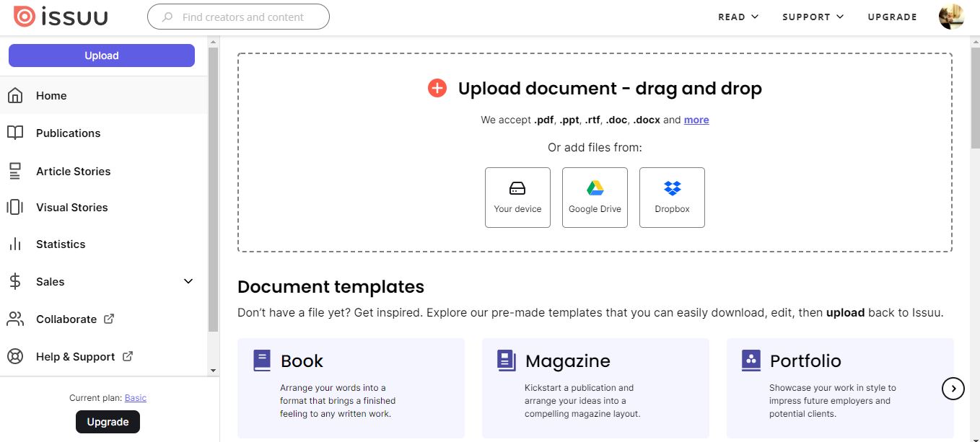Viewport: 980px width, 442px height.
Task: Click the Upload button
Action: 101,55
